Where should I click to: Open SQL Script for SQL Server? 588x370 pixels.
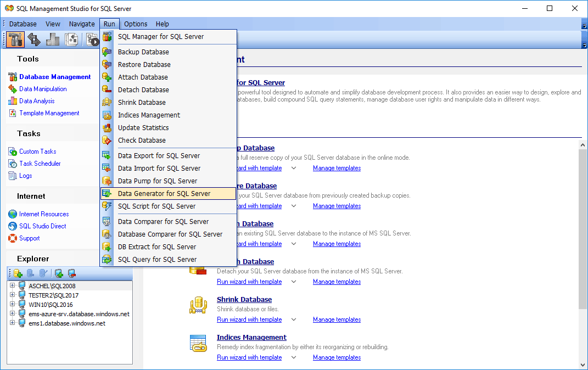pos(169,206)
